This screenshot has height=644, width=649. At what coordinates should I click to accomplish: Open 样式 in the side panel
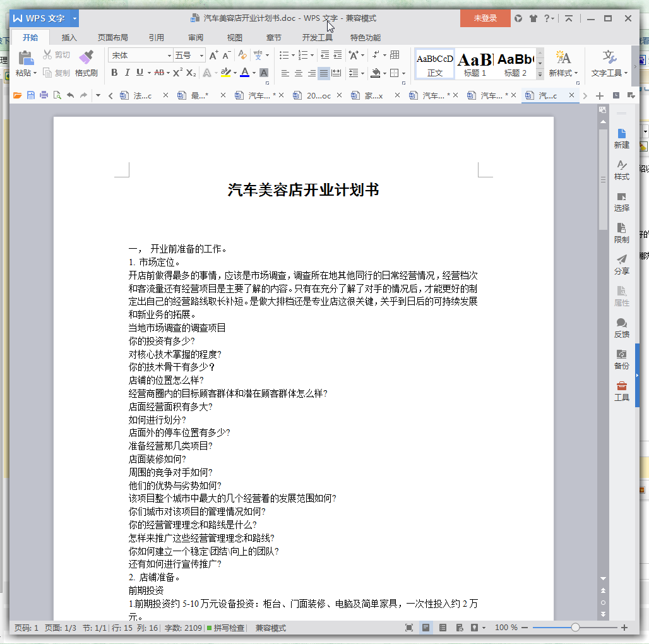pos(621,170)
